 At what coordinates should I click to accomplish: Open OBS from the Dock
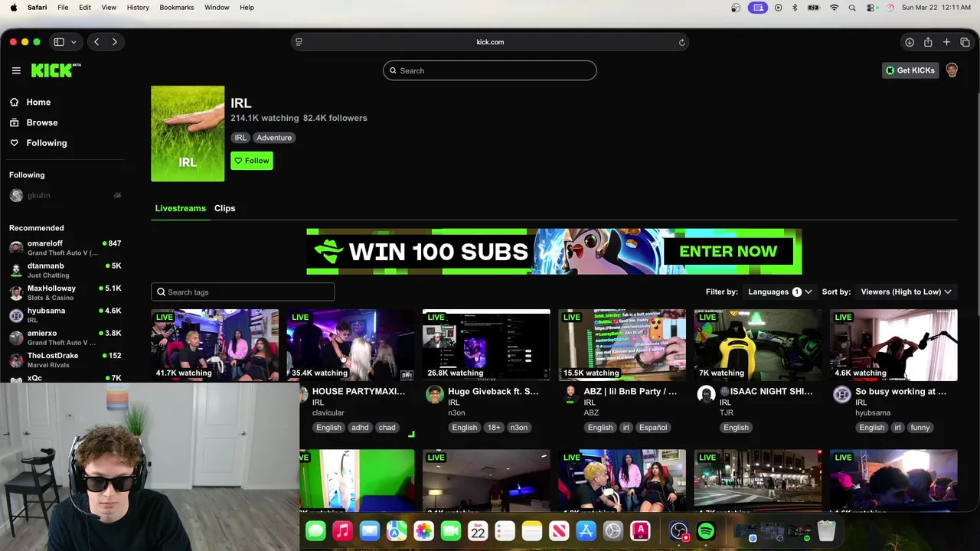[679, 531]
